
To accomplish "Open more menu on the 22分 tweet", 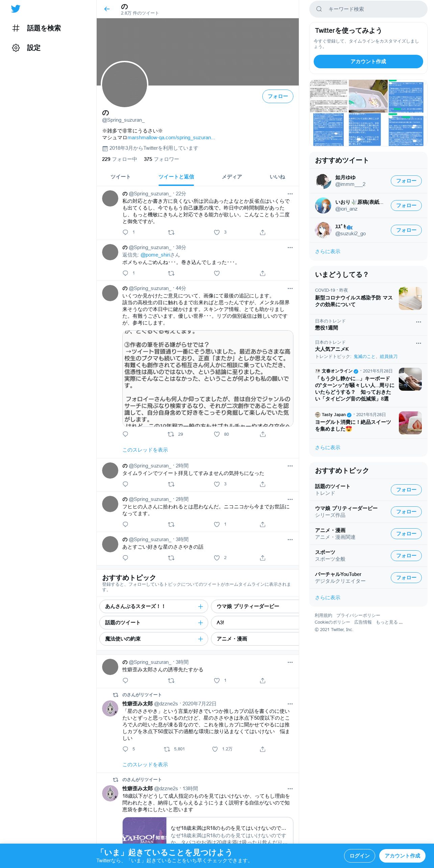I will [x=290, y=194].
